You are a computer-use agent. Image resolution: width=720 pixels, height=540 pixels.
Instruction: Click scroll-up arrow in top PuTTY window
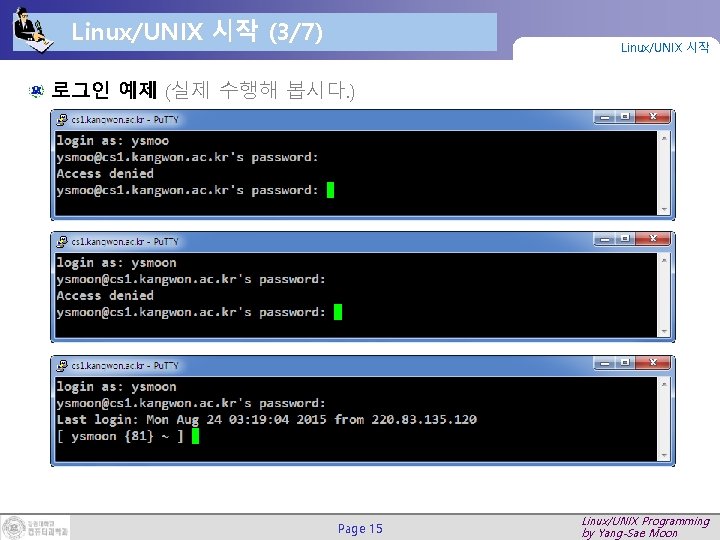point(664,137)
